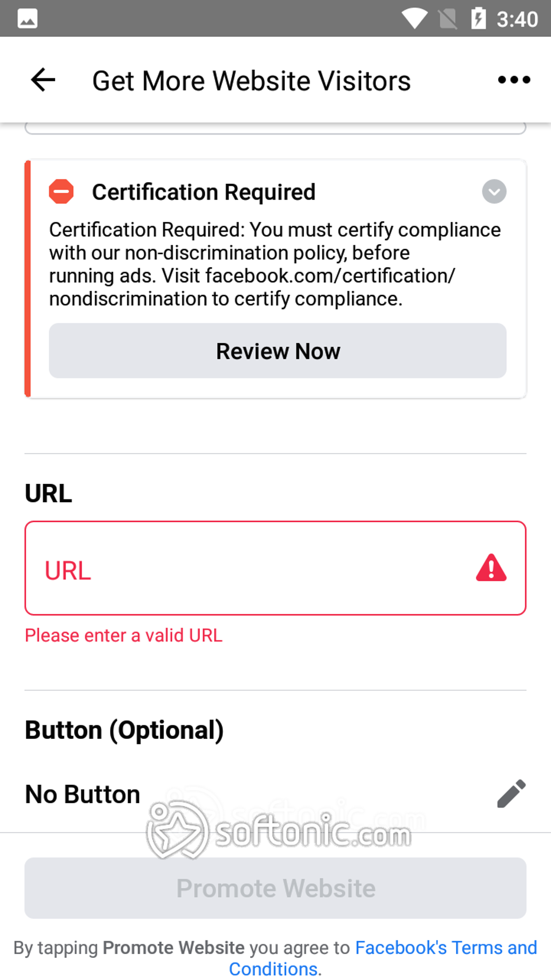Tap the Please enter a valid URL message
The height and width of the screenshot is (980, 551).
click(x=124, y=635)
